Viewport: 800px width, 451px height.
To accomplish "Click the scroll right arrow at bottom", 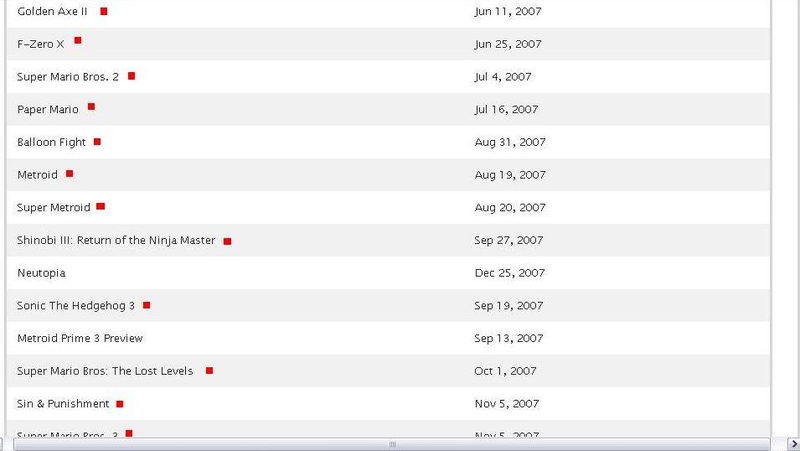I will click(793, 444).
